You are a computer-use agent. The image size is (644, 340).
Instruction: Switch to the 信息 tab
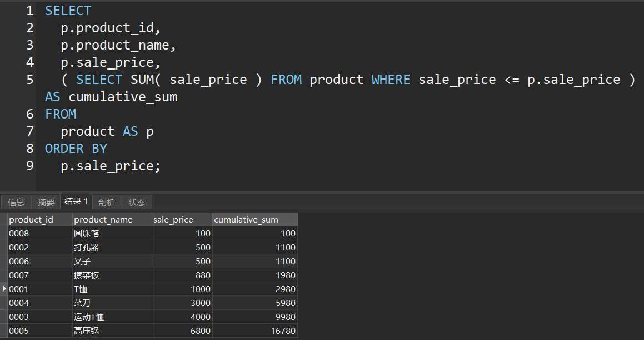point(16,202)
